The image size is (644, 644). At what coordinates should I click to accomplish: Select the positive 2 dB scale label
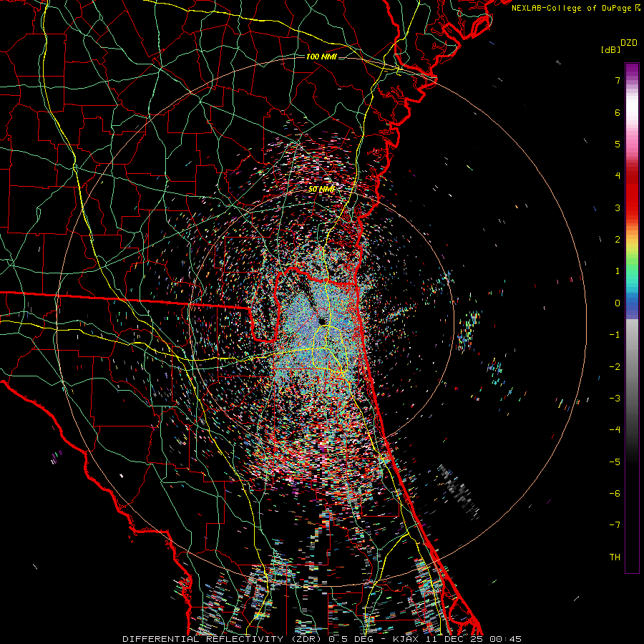(x=618, y=240)
